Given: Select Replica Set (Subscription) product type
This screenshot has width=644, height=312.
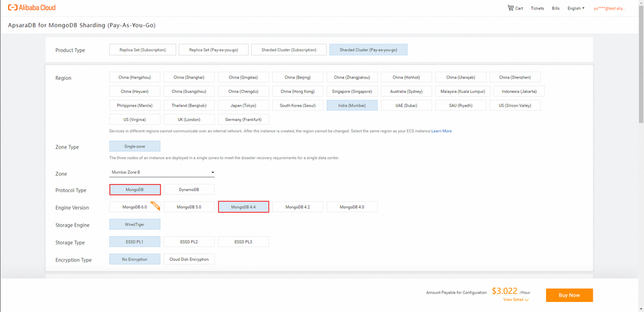Looking at the screenshot, I should pos(142,50).
